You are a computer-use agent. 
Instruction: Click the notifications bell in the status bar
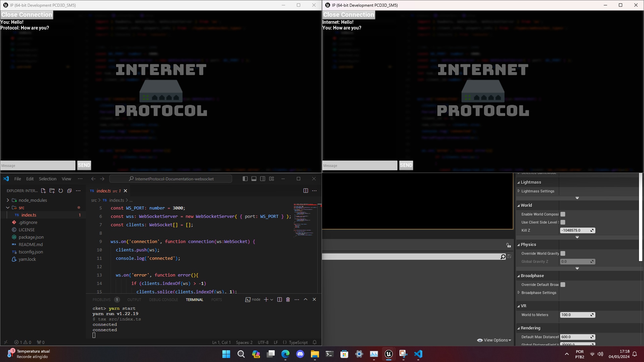(315, 342)
